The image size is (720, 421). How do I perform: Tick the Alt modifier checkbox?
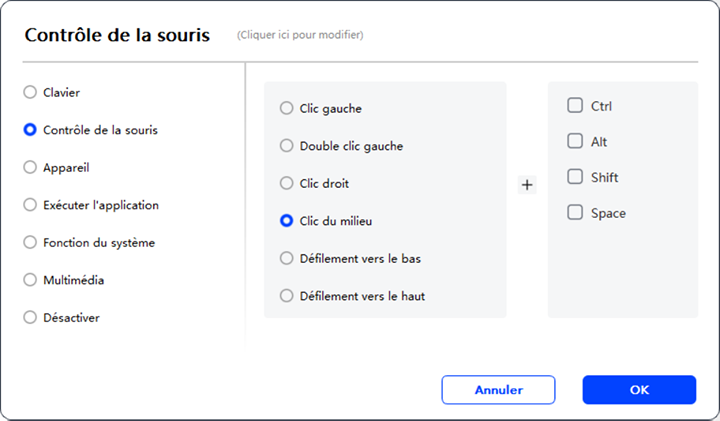coord(575,141)
